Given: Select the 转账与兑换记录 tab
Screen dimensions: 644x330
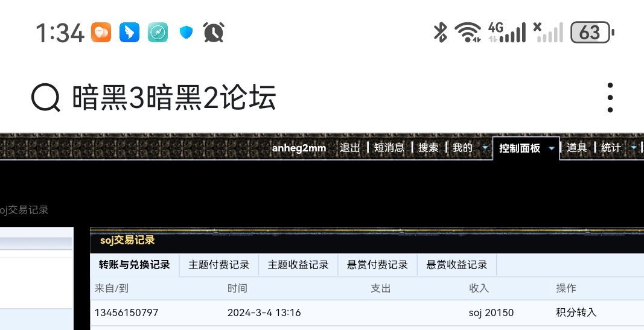Looking at the screenshot, I should [x=135, y=265].
